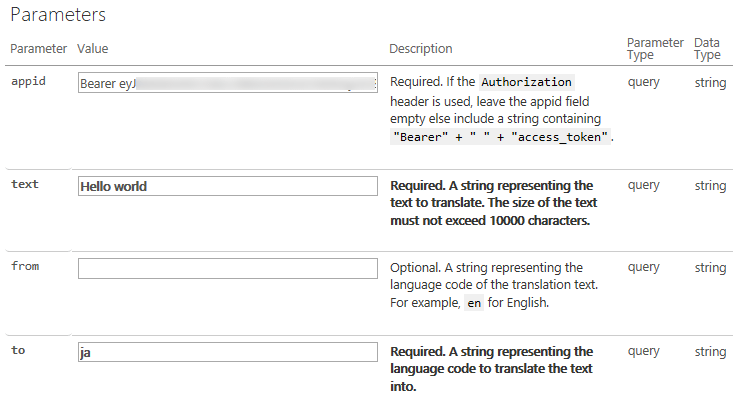The image size is (742, 403).
Task: Click the Parameters section heading
Action: coord(58,15)
